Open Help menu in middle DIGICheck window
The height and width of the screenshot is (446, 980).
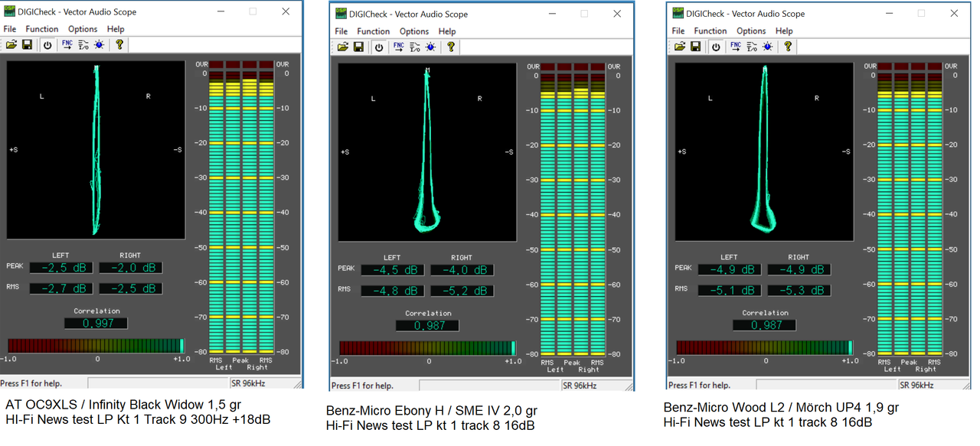point(447,31)
